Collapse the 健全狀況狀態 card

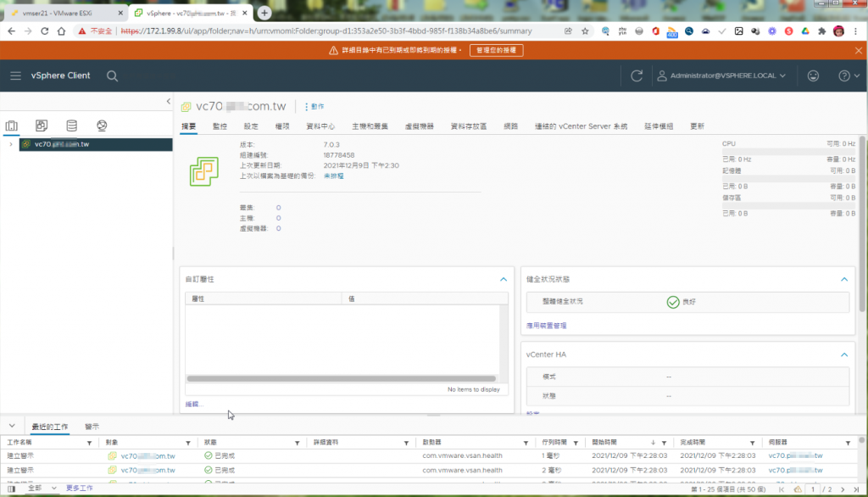pos(844,279)
